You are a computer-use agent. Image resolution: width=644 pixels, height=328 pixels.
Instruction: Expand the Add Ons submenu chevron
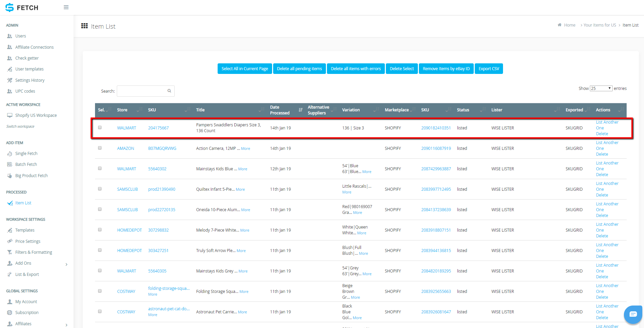(66, 265)
